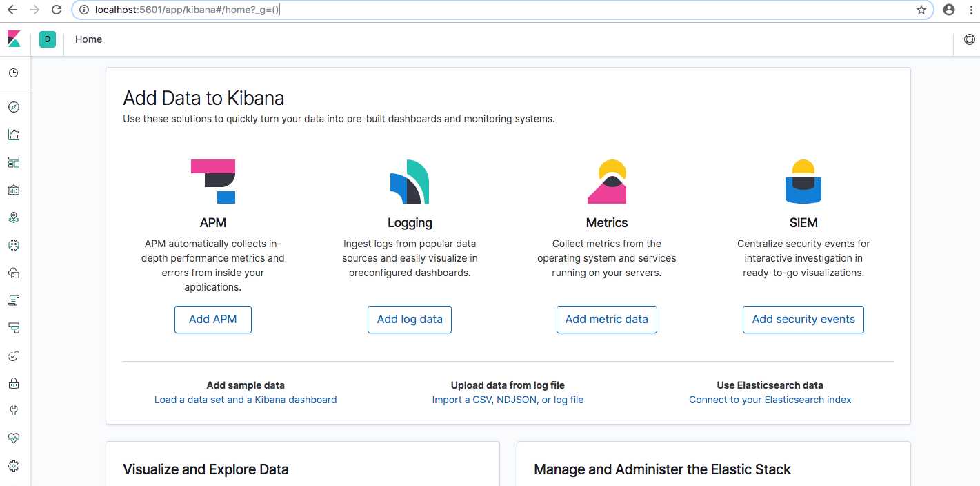
Task: Click Manage and Administer the Elastic Stack heading
Action: [x=663, y=469]
